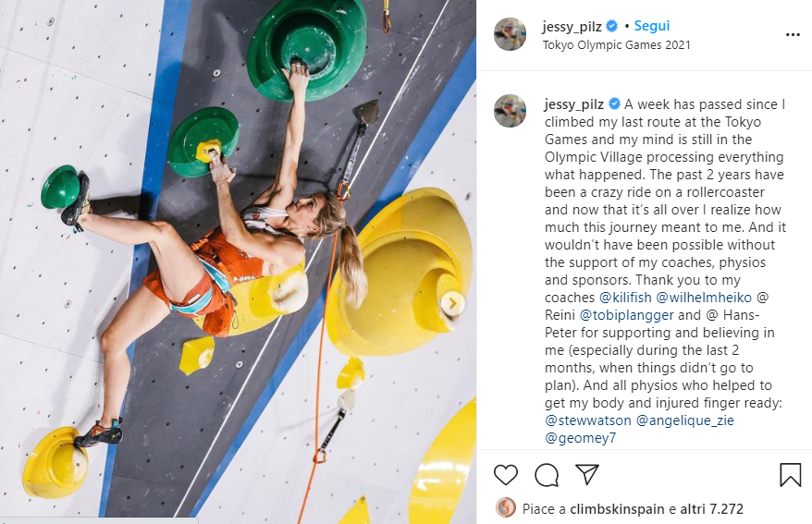
Task: Share post via paper plane icon
Action: [x=587, y=474]
